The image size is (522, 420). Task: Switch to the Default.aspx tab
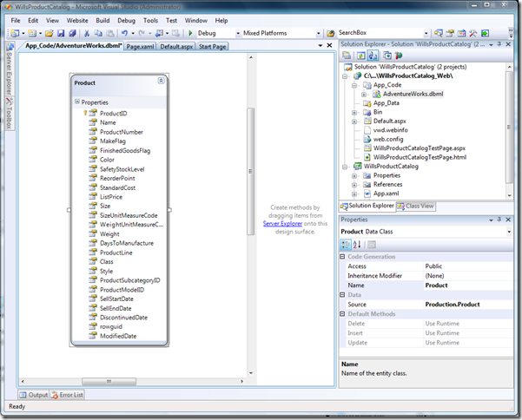click(176, 47)
